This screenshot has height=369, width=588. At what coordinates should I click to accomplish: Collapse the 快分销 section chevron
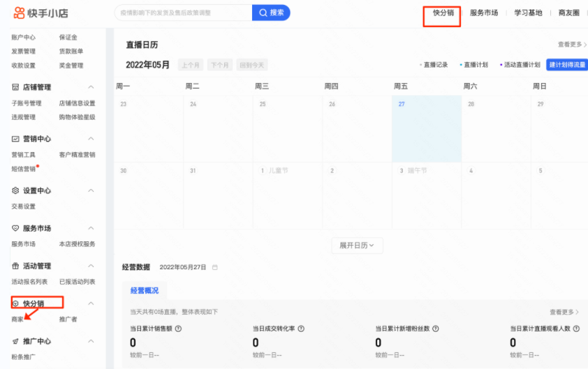point(91,303)
